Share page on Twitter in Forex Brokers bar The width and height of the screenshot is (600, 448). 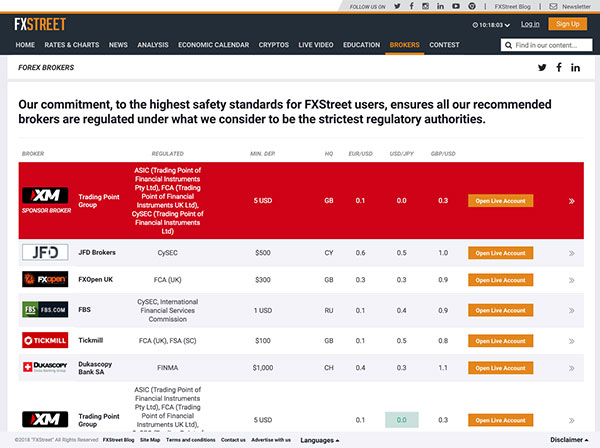[542, 68]
